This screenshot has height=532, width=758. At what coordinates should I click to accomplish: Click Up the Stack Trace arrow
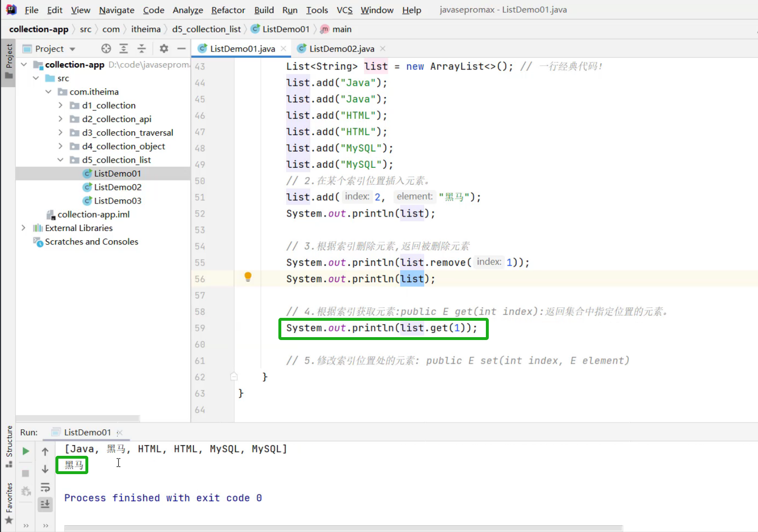(x=45, y=451)
